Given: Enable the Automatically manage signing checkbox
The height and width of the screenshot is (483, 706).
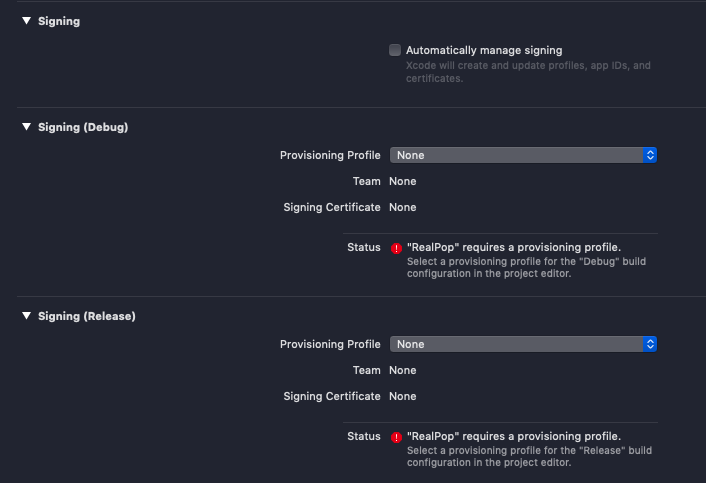Looking at the screenshot, I should (395, 50).
